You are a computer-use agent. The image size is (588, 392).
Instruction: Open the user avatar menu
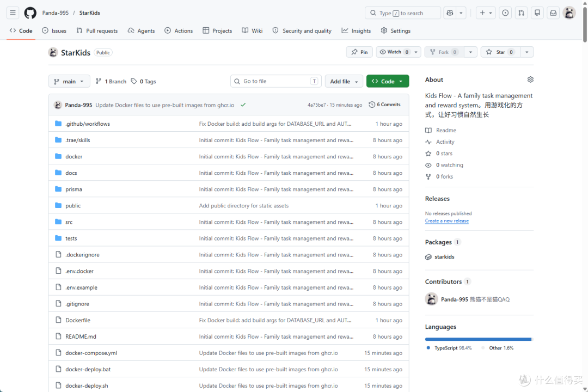click(569, 13)
